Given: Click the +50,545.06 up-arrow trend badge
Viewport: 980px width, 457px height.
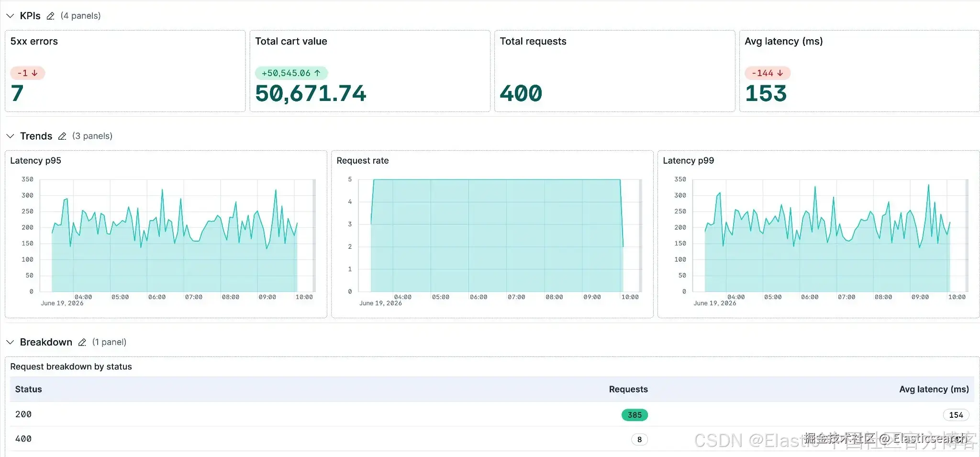Looking at the screenshot, I should (x=291, y=73).
